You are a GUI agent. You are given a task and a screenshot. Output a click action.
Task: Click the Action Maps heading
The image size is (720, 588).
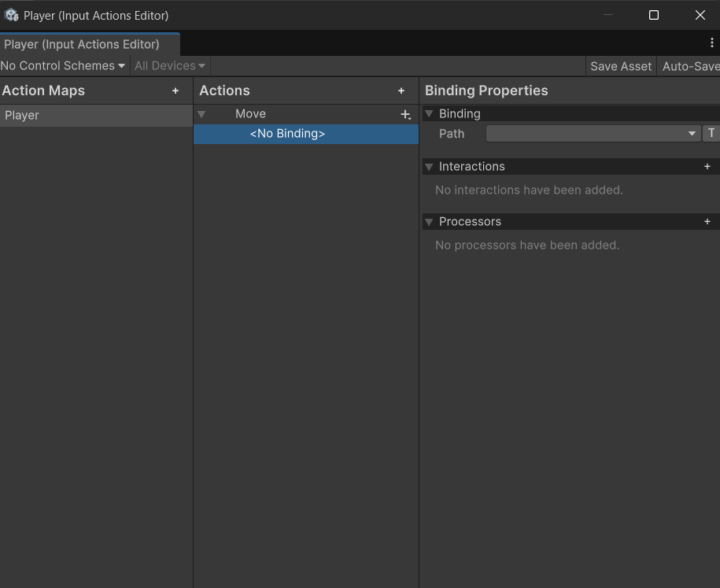pos(43,91)
